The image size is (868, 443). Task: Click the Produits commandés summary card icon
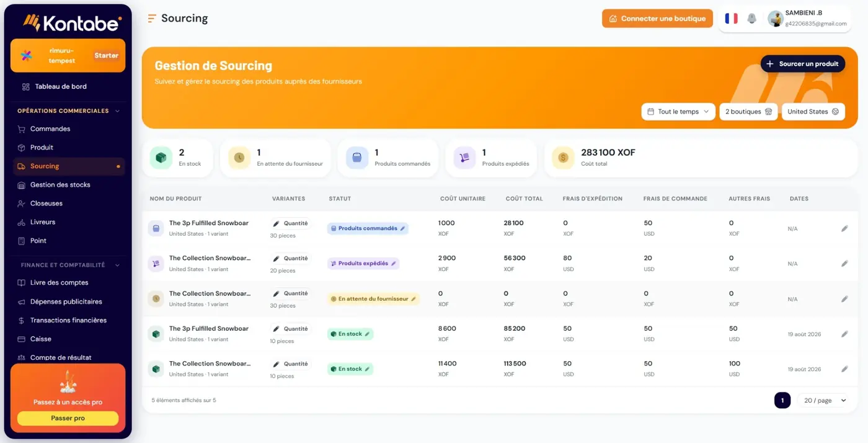pyautogui.click(x=357, y=158)
